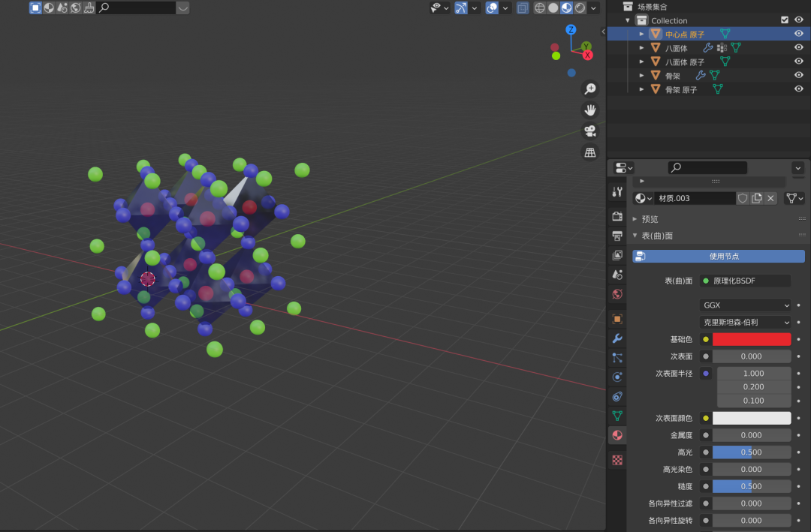Switch perspective/orthographic with grid gizmo
The image size is (811, 532).
(590, 152)
